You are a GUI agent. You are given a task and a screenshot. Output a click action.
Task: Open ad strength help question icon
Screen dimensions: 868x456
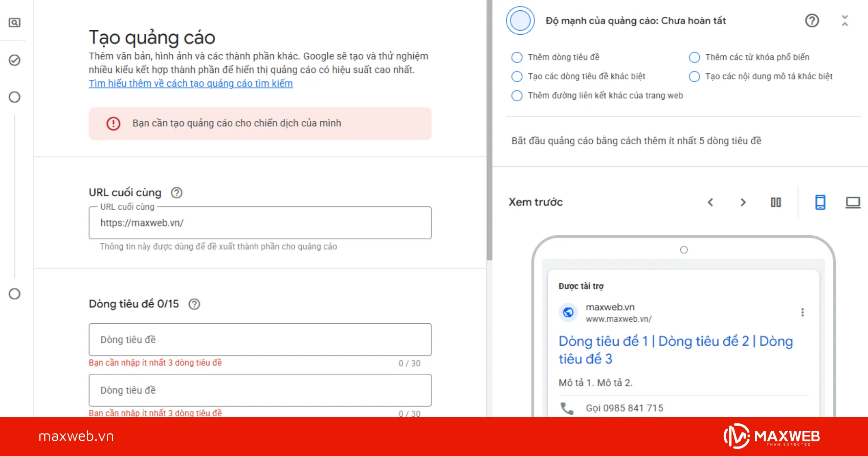pos(812,21)
